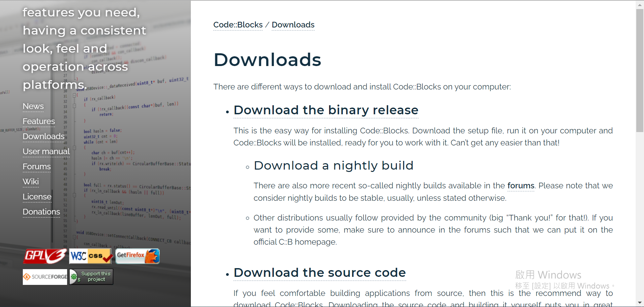
Task: Follow the forums link in nightly build text
Action: point(521,186)
